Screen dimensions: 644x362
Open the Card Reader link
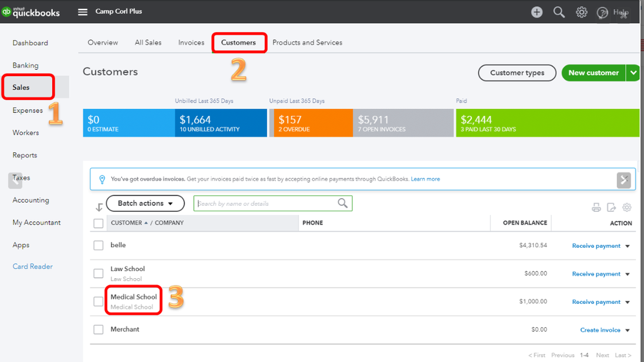[32, 266]
